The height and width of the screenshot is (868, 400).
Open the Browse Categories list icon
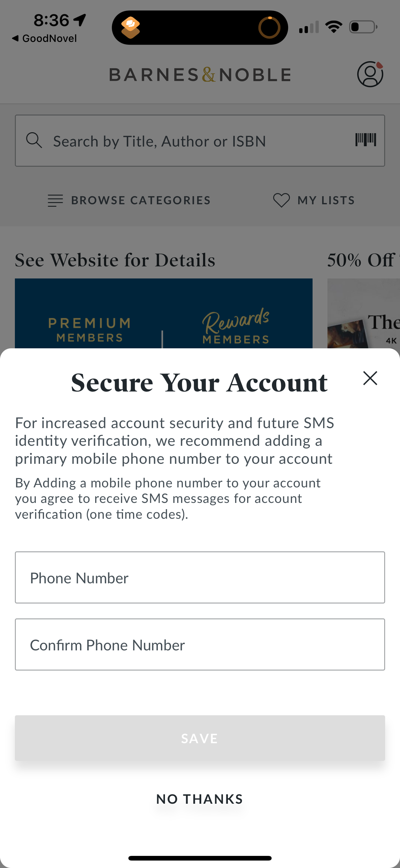tap(55, 201)
